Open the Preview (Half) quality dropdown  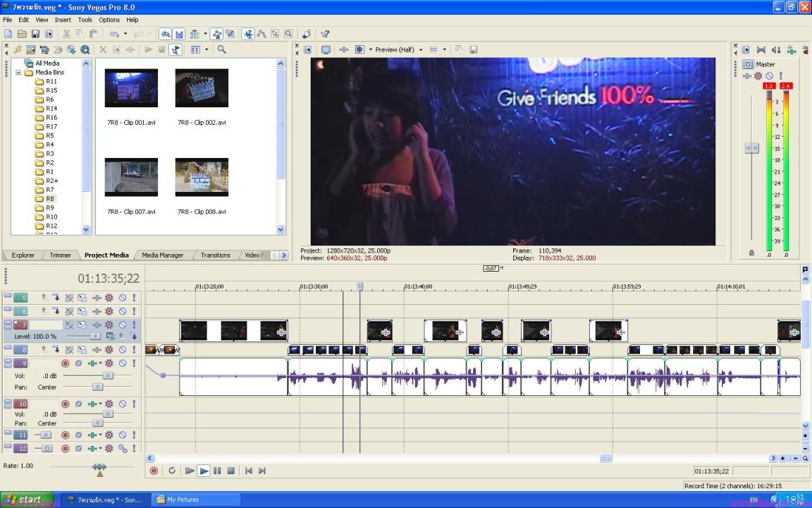pos(421,50)
